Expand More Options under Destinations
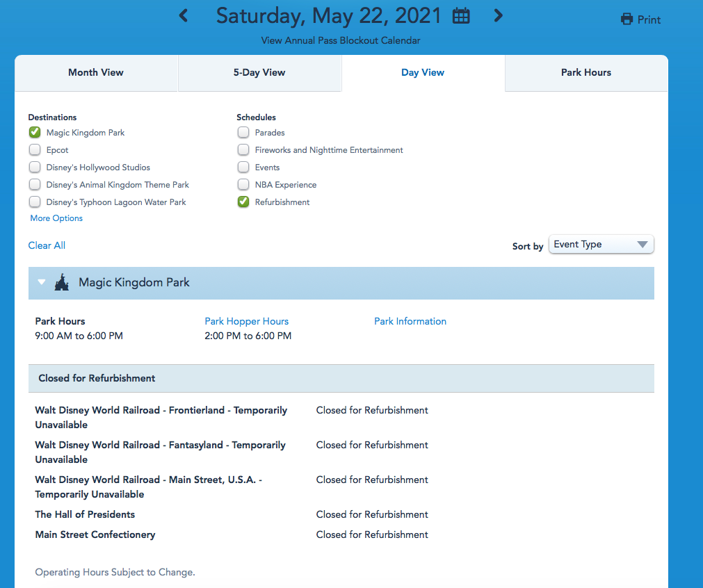703x588 pixels. click(x=56, y=218)
